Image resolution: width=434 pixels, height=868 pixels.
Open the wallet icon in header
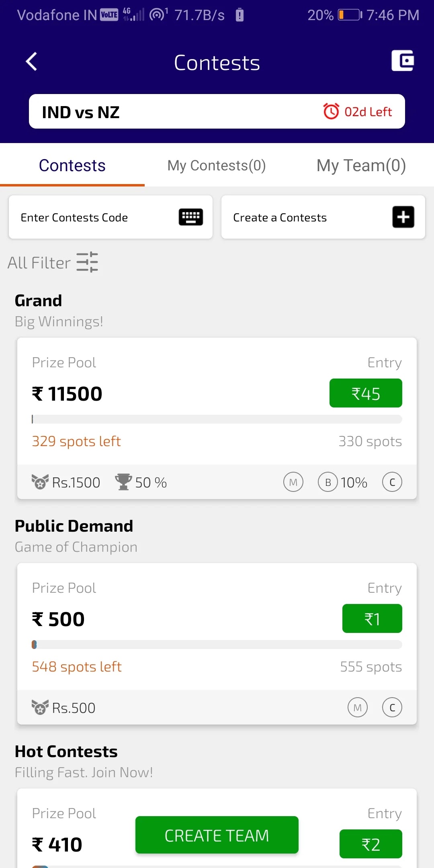(403, 61)
